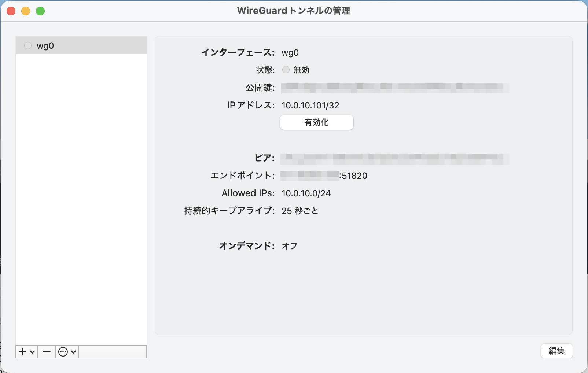Expand the dropdown chevron beside the ellipsis button
The width and height of the screenshot is (588, 373).
click(73, 352)
